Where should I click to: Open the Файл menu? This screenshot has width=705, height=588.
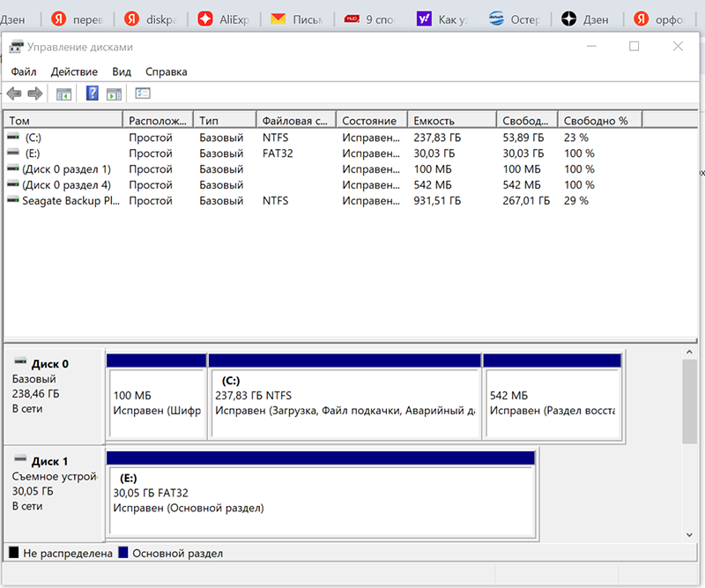pos(24,72)
